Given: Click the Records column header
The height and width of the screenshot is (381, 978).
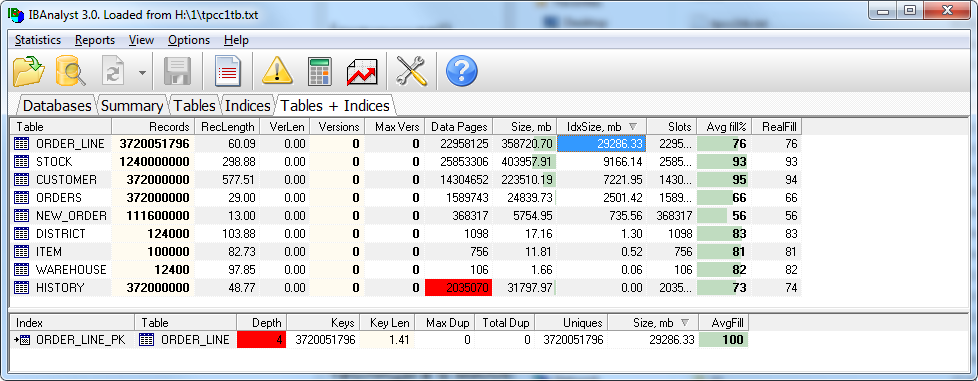Looking at the screenshot, I should 153,127.
